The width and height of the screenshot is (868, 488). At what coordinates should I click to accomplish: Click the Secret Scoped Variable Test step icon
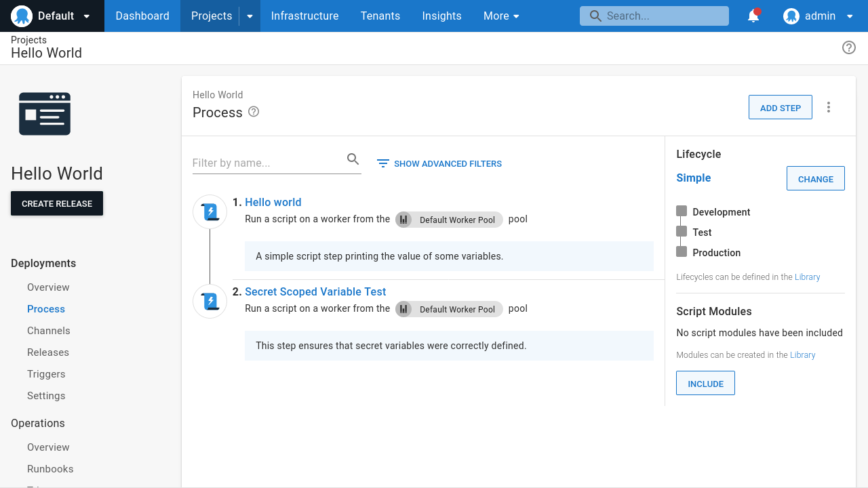pos(210,301)
